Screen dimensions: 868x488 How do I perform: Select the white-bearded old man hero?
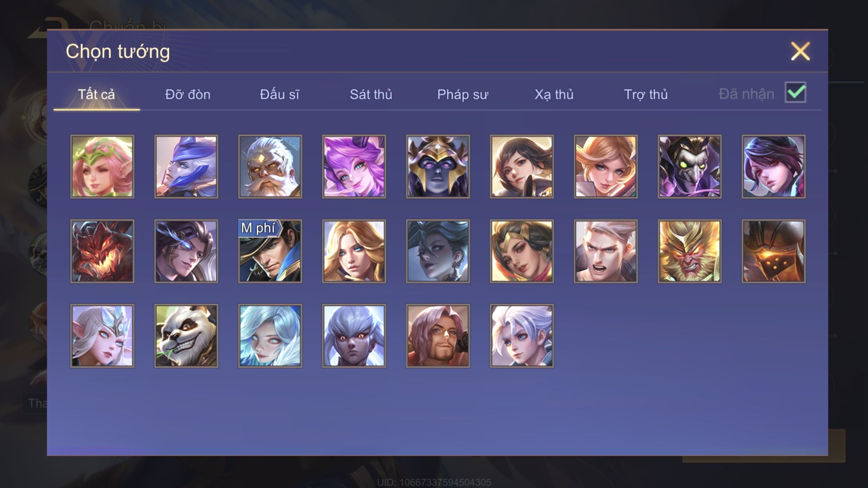click(x=270, y=167)
